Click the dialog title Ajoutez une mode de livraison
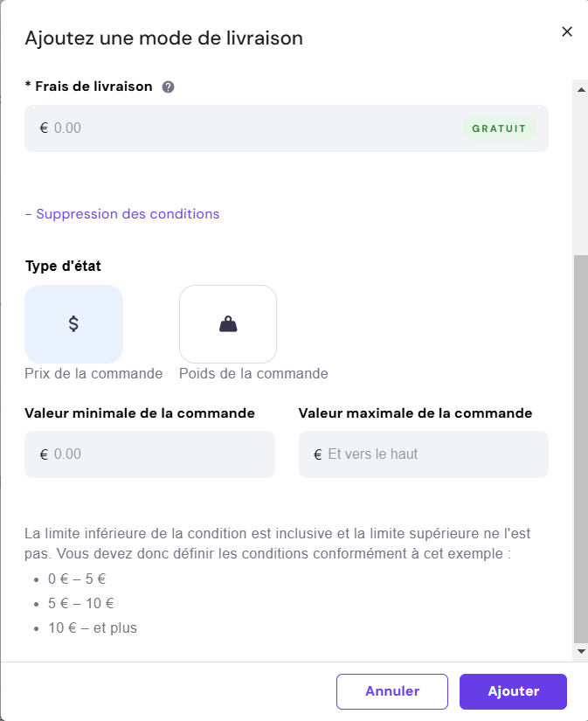588x721 pixels. tap(163, 38)
